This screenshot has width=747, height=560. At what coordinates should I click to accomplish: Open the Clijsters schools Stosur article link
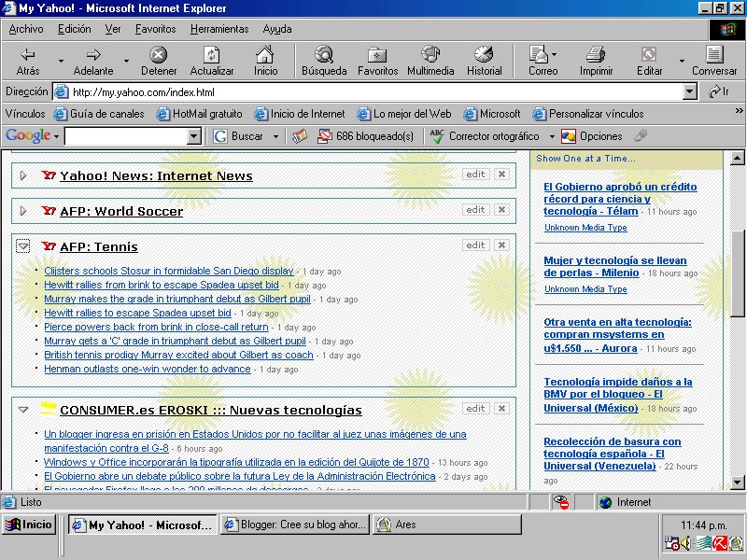pos(169,271)
